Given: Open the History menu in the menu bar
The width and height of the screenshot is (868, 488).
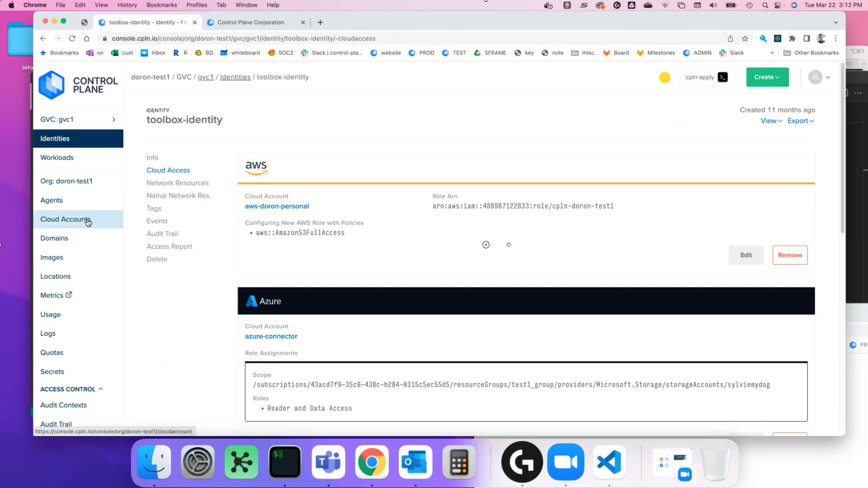Looking at the screenshot, I should click(127, 5).
